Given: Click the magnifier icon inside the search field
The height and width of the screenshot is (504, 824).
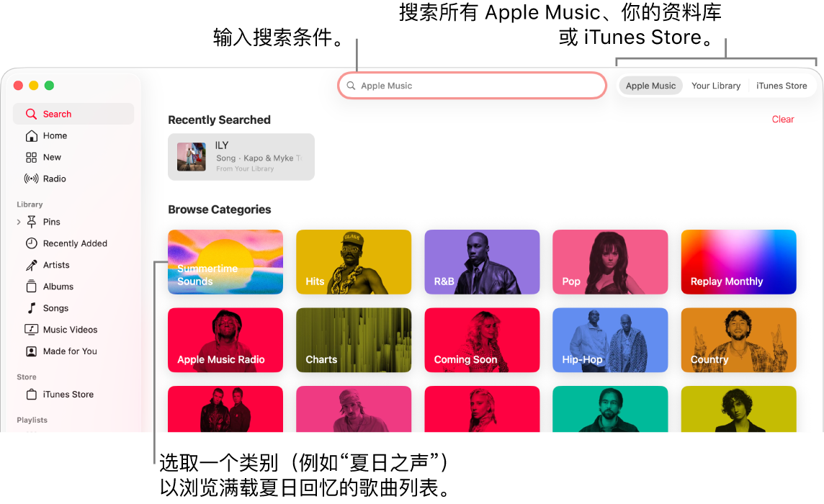Looking at the screenshot, I should pos(351,86).
